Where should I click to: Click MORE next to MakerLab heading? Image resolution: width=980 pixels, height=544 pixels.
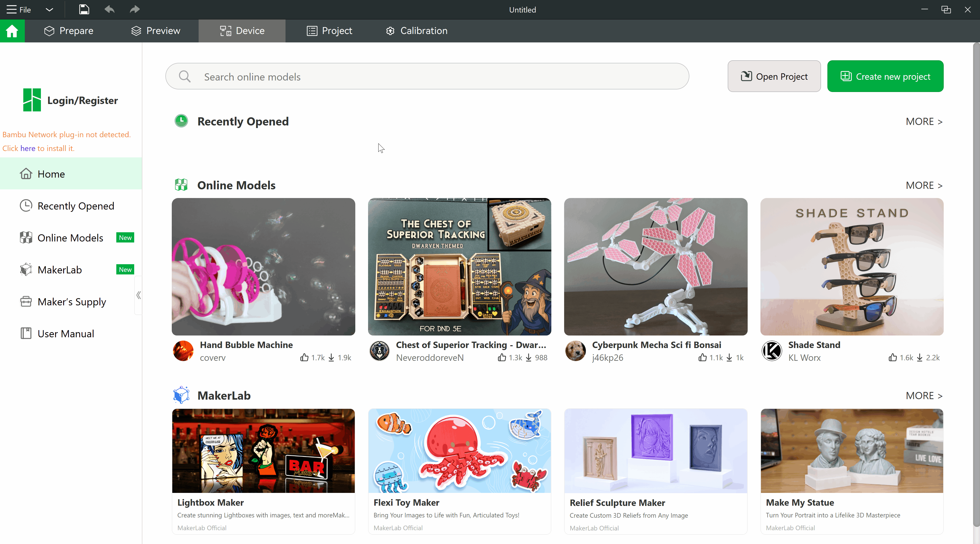pyautogui.click(x=924, y=396)
